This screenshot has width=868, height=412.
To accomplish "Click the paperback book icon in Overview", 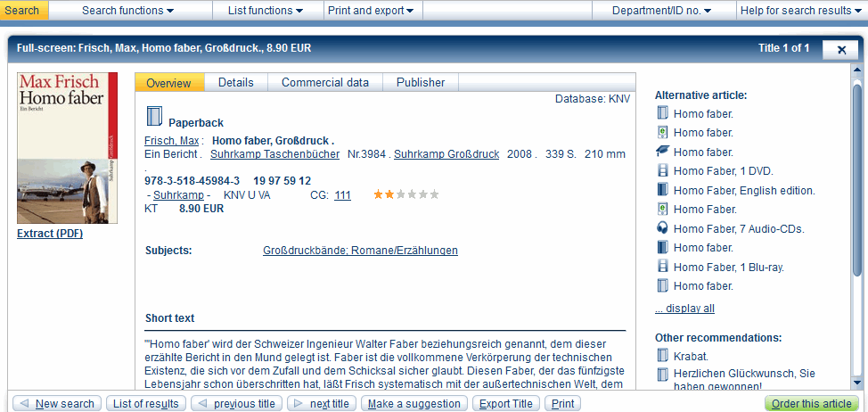I will pos(154,117).
